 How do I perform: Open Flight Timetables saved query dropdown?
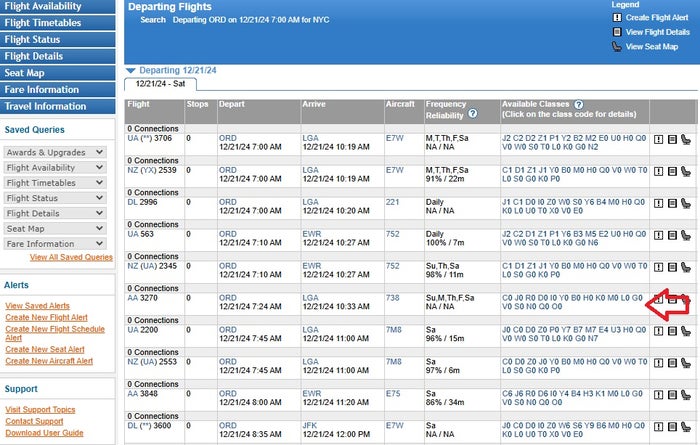pos(55,183)
